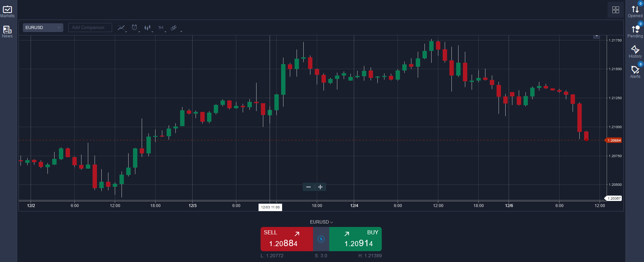The width and height of the screenshot is (644, 262).
Task: Open the Markets panel
Action: tap(7, 11)
